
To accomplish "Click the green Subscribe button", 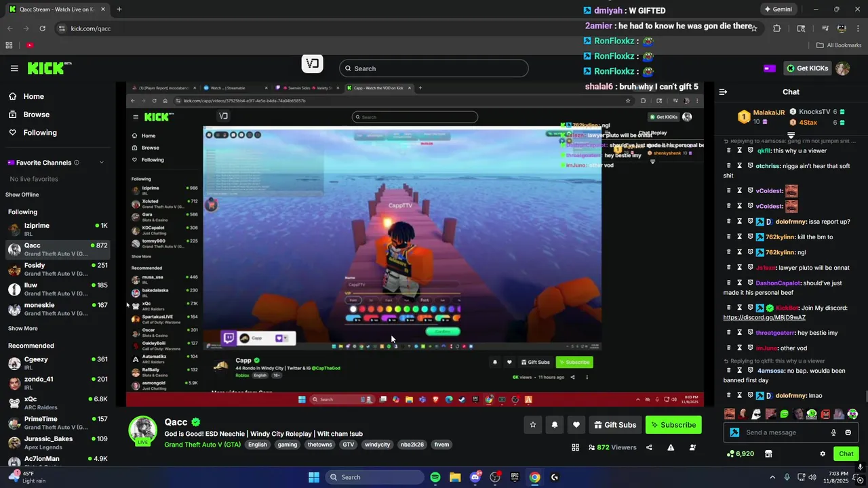I will pyautogui.click(x=673, y=425).
